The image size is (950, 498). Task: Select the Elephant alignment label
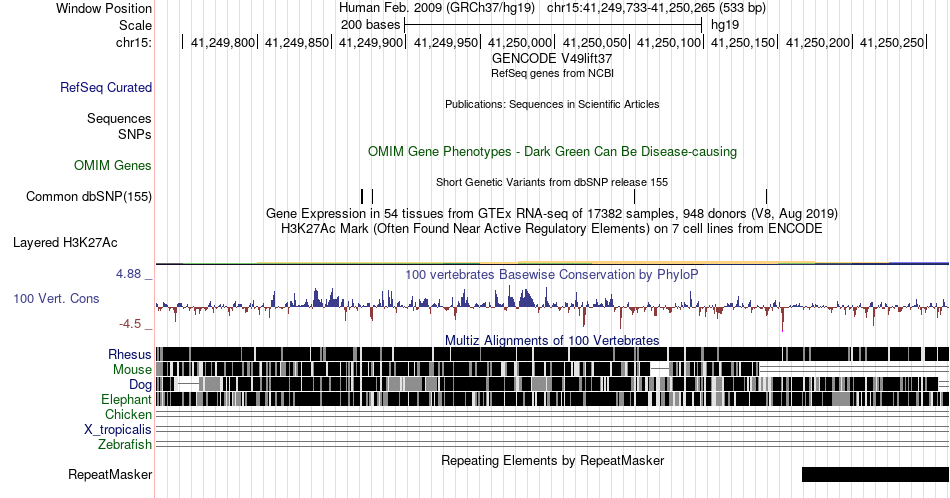(127, 399)
